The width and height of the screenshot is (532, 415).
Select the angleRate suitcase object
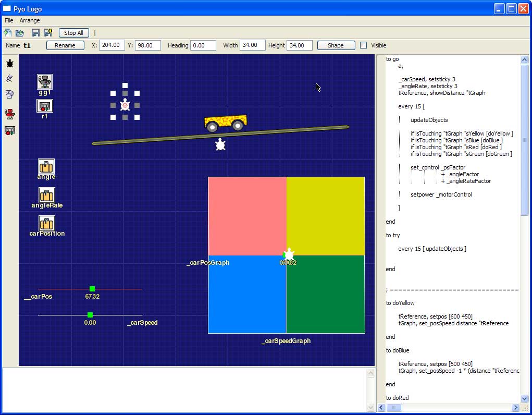click(46, 196)
